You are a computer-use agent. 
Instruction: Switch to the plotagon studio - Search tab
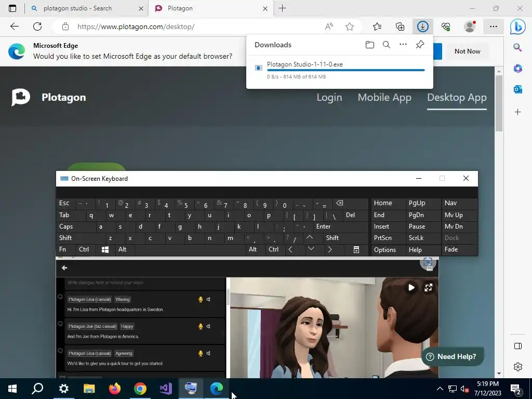[87, 8]
